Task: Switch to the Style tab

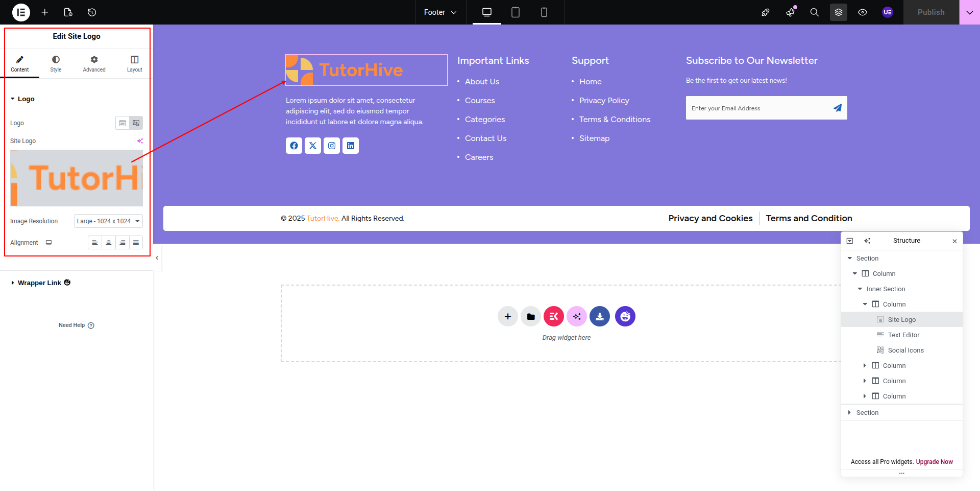Action: click(x=56, y=64)
